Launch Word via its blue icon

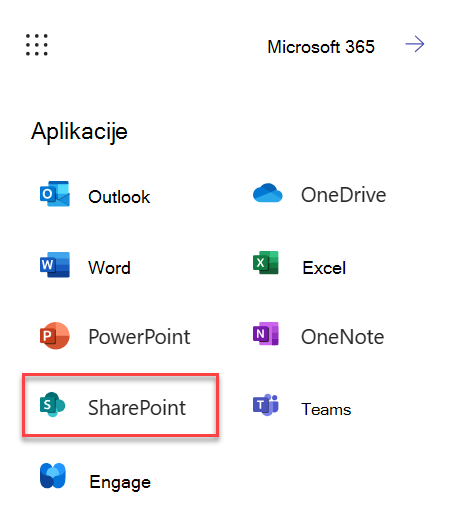[55, 265]
